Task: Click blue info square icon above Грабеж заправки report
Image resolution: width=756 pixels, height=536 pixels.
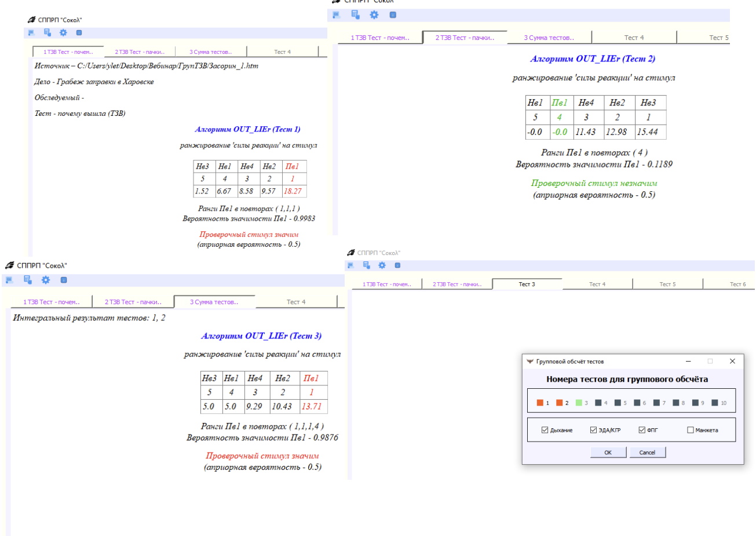Action: point(79,33)
